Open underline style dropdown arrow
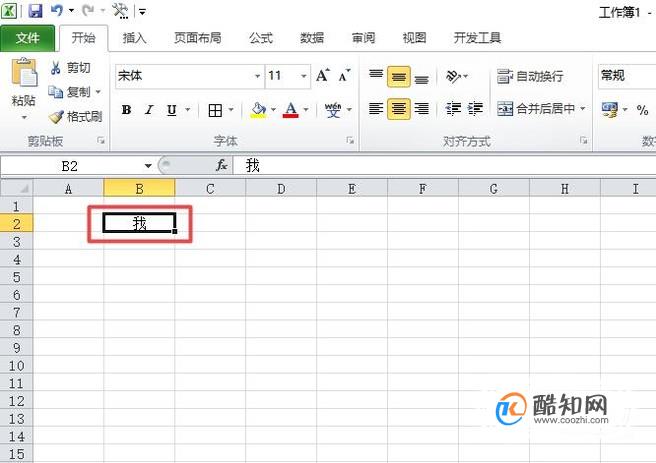656x463 pixels. click(188, 110)
